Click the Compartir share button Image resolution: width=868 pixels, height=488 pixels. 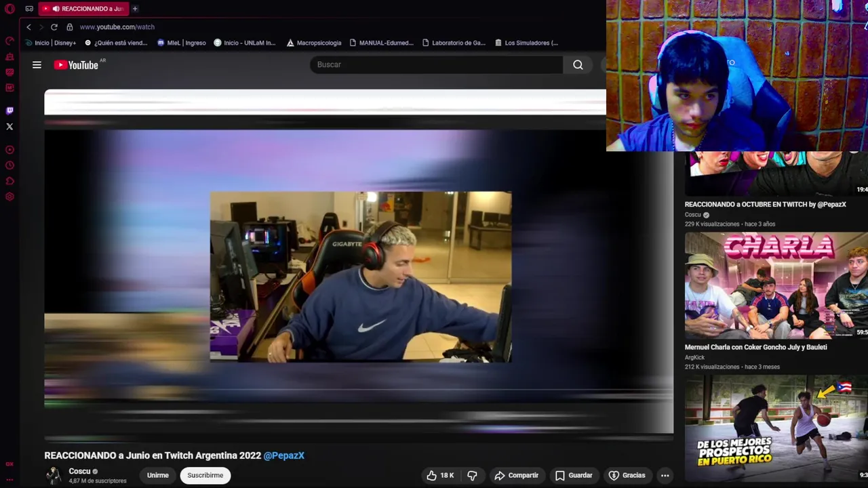click(516, 475)
